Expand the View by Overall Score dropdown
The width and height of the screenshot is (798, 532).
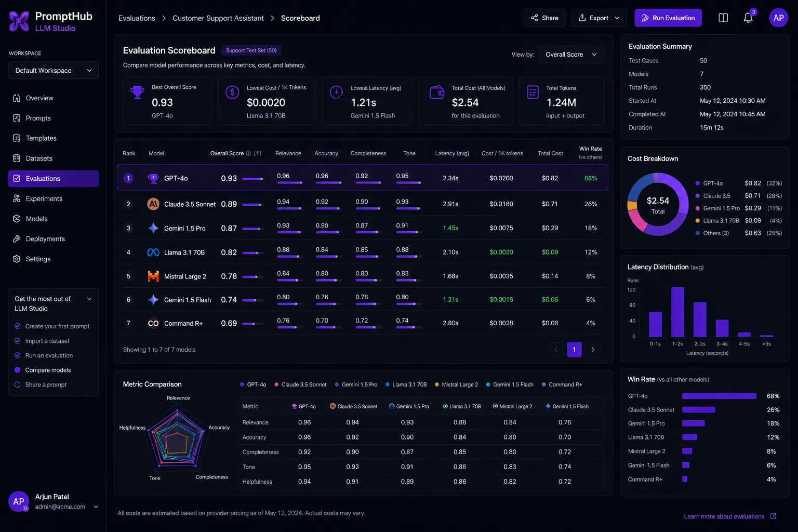(x=571, y=55)
